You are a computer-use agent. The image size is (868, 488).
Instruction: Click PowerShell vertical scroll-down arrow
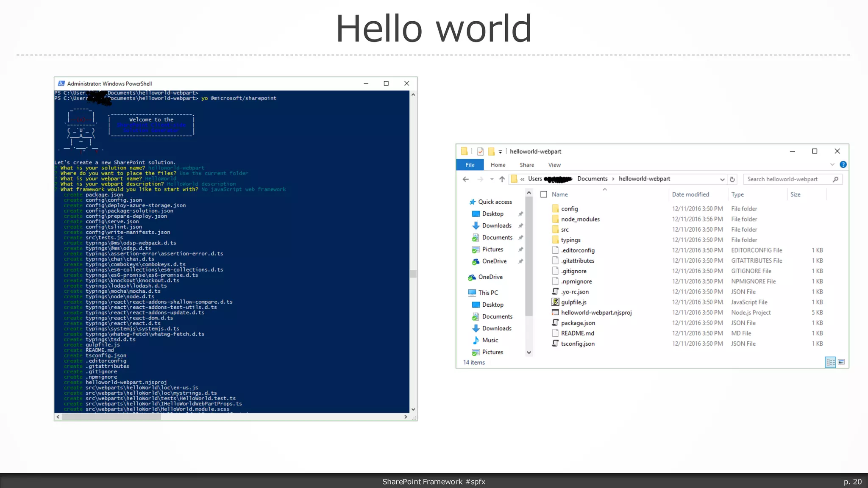[413, 409]
